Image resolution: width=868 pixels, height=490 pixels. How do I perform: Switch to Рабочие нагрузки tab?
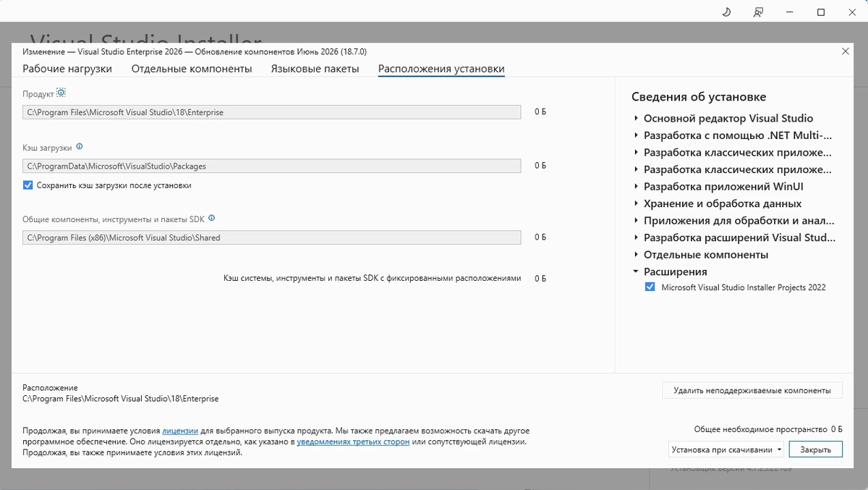[67, 69]
